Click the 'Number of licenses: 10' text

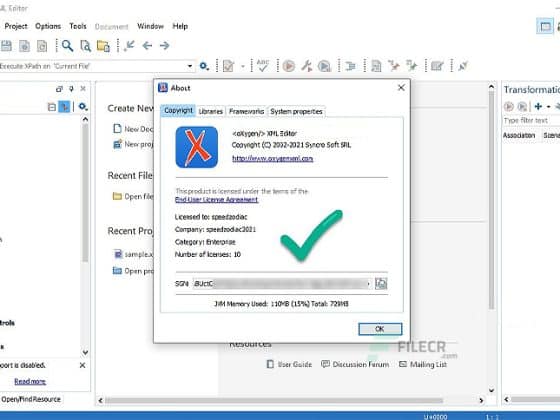tap(208, 254)
